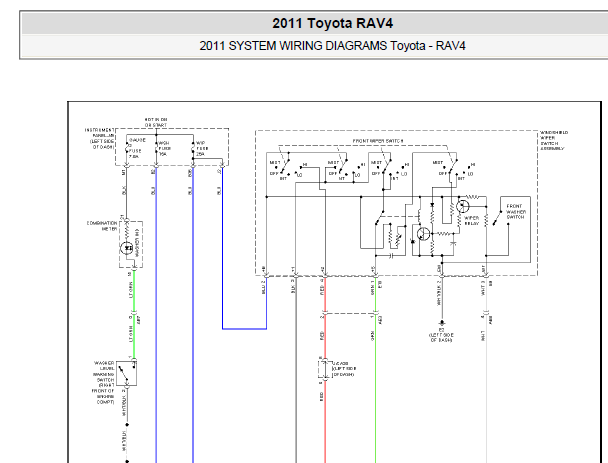
Task: Click the J/C A38 junction connector symbol
Action: 323,369
